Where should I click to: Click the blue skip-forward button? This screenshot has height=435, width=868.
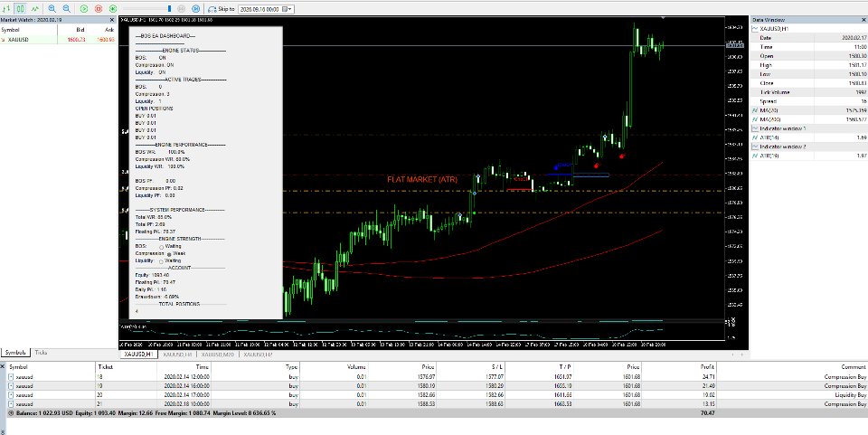coord(195,9)
